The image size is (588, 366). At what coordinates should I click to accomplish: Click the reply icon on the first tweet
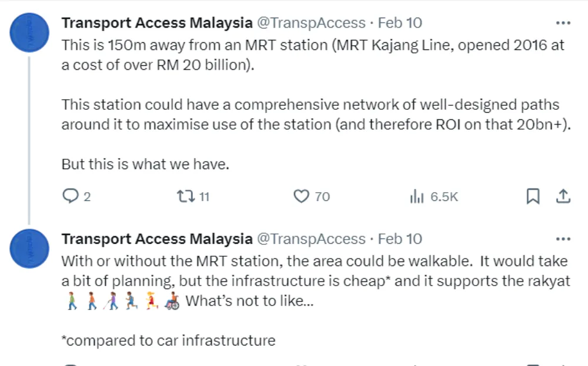(71, 196)
